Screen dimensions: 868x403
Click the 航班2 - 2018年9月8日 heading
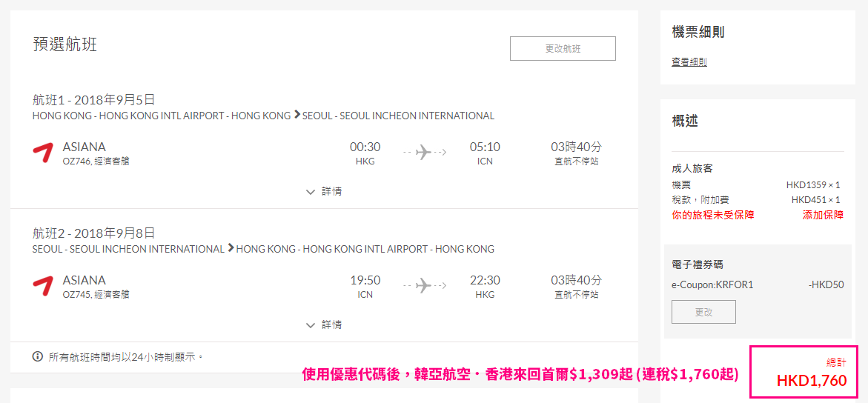point(93,233)
